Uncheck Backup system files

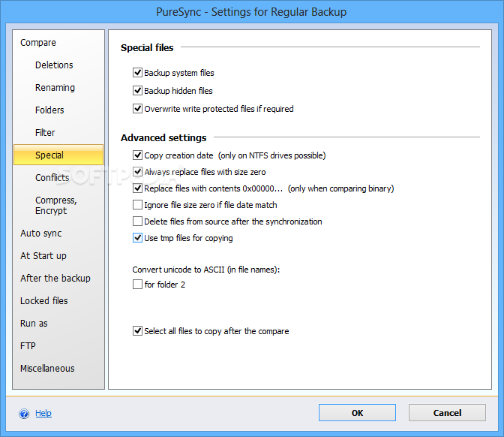137,72
